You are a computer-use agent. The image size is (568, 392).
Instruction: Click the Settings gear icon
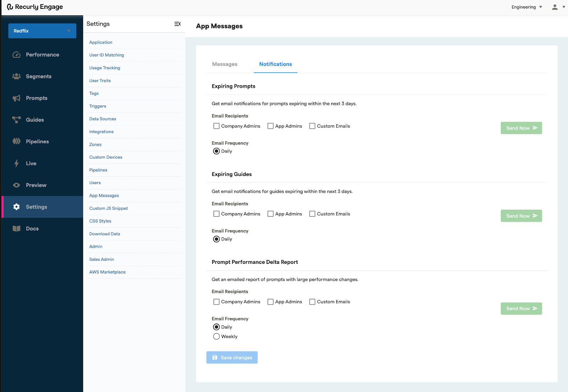[x=16, y=207]
